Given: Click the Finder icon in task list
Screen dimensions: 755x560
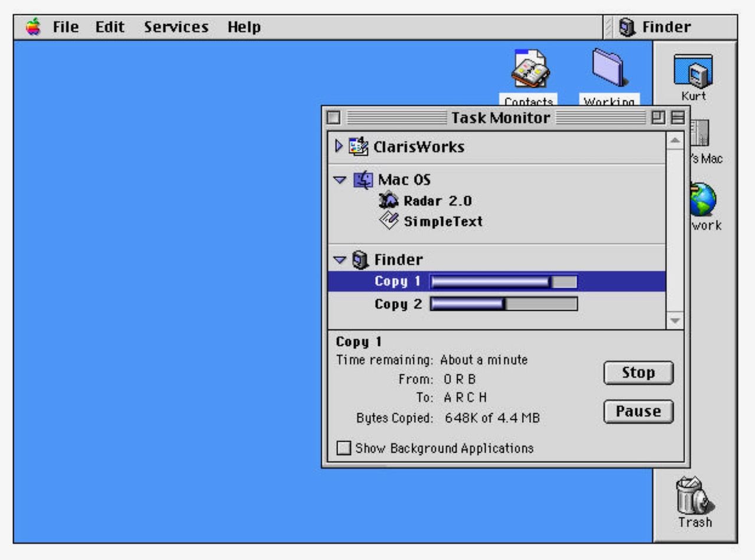Looking at the screenshot, I should tap(359, 259).
